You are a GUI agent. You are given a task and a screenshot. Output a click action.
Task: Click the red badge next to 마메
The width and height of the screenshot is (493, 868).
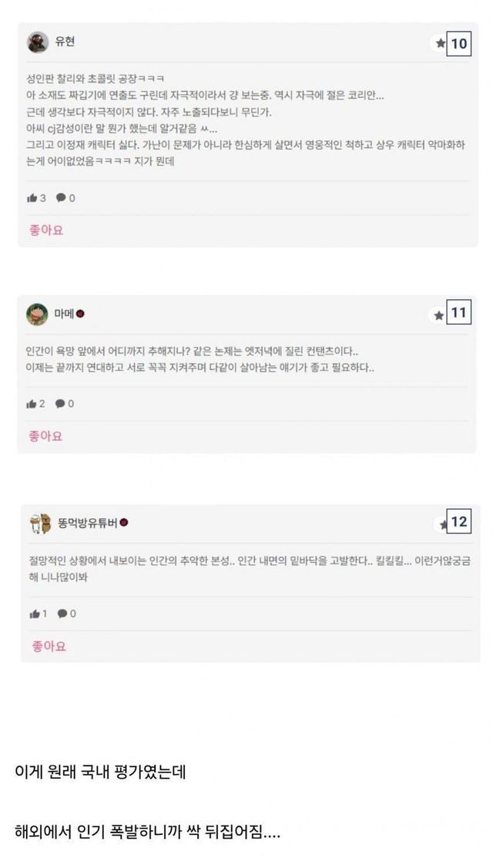[80, 314]
